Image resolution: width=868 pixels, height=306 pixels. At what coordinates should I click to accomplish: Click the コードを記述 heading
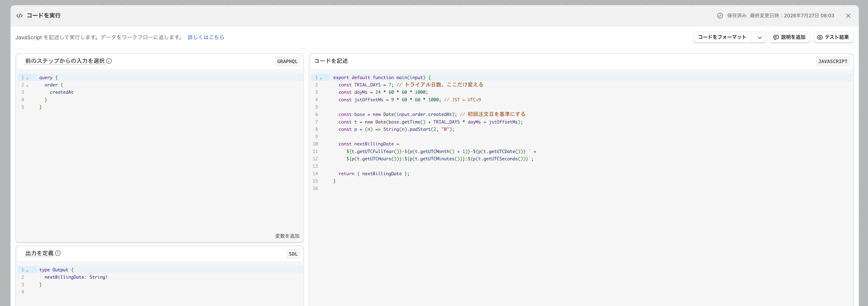pyautogui.click(x=331, y=61)
